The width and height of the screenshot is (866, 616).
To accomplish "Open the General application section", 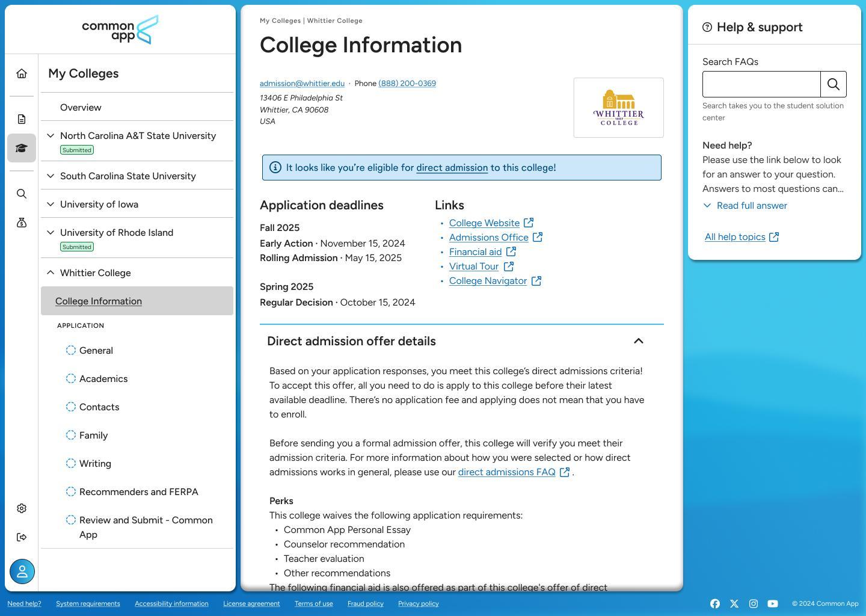I will point(96,350).
